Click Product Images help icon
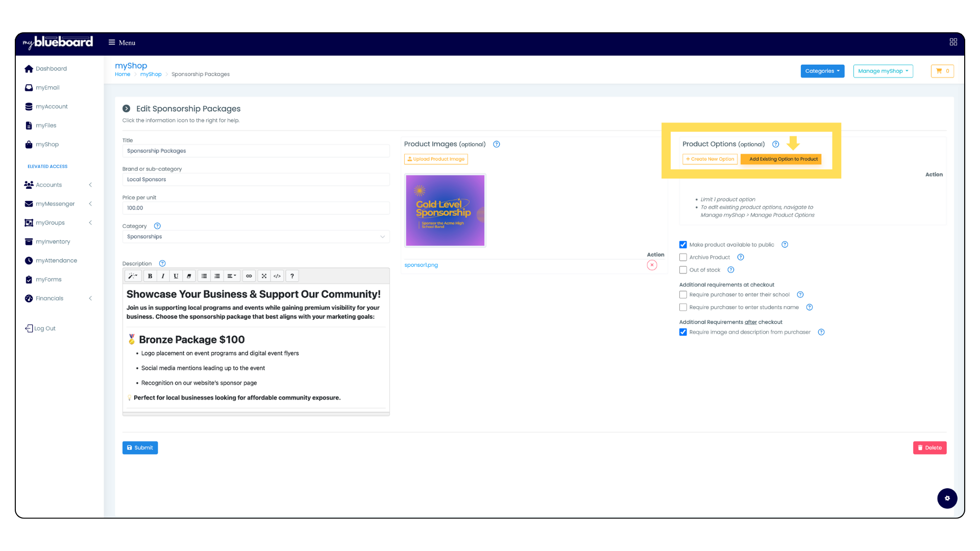This screenshot has height=551, width=980. pos(496,144)
